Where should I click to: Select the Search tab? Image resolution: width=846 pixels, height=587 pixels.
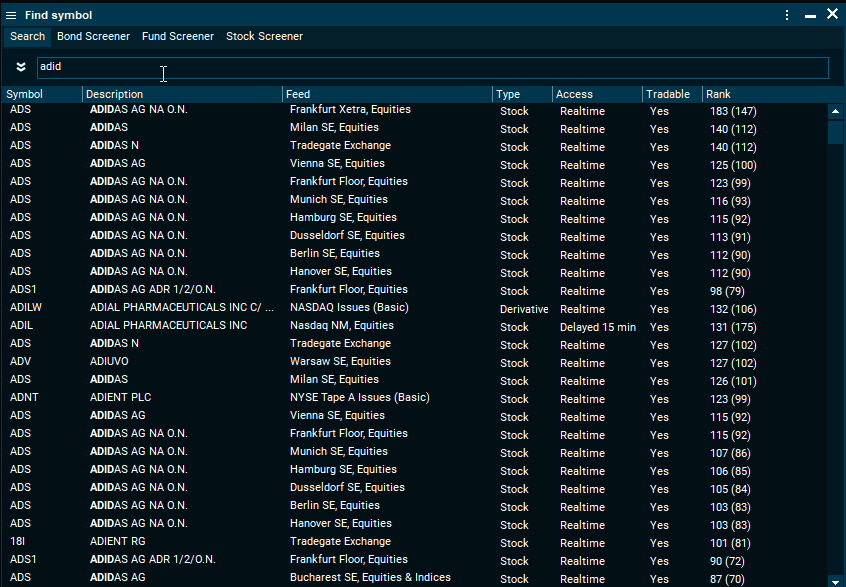pyautogui.click(x=28, y=36)
